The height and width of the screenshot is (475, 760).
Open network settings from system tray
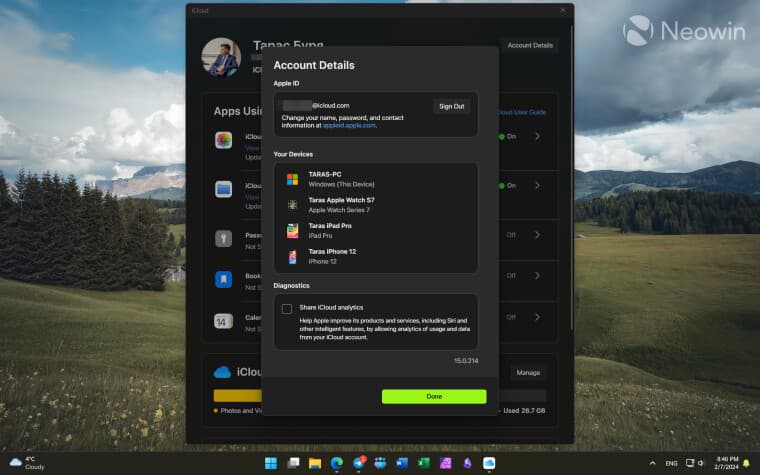[689, 463]
